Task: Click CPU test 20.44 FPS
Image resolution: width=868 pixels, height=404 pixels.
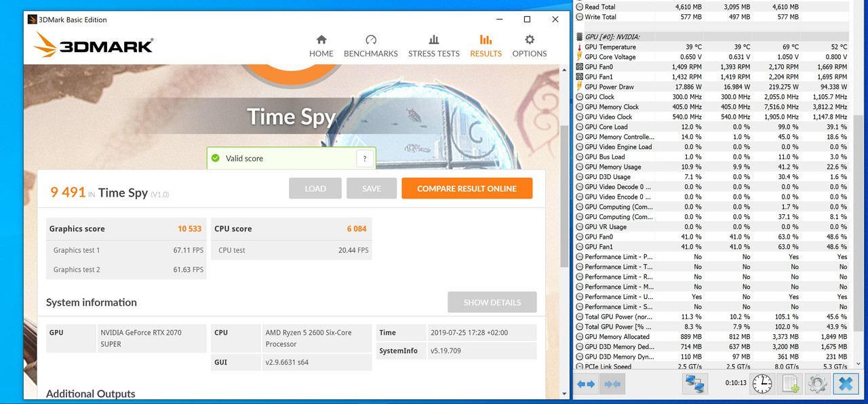Action: (353, 250)
